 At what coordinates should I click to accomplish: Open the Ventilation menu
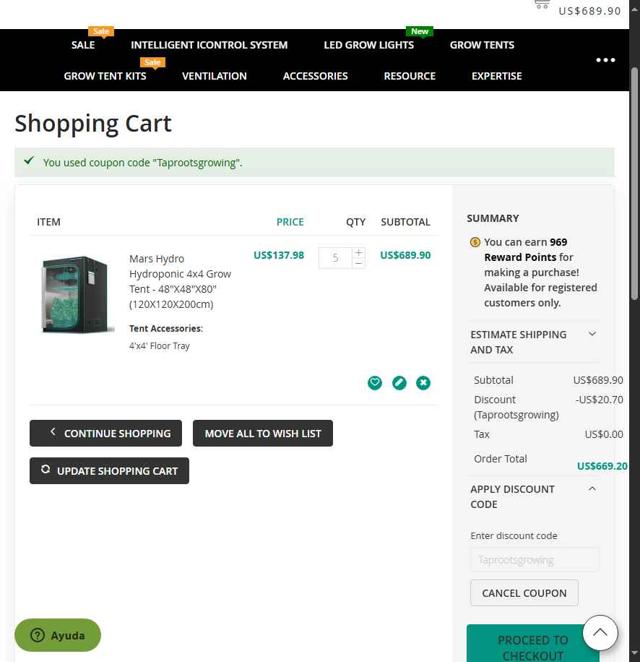pyautogui.click(x=214, y=76)
